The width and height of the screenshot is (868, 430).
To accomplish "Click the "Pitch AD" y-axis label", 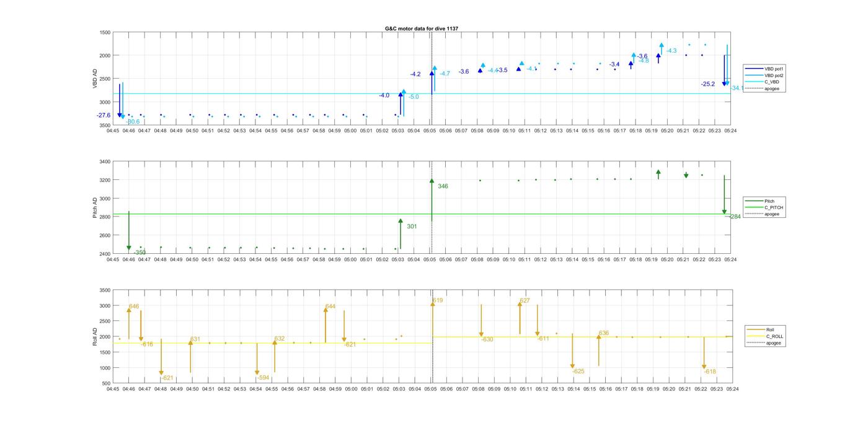I will pos(95,207).
